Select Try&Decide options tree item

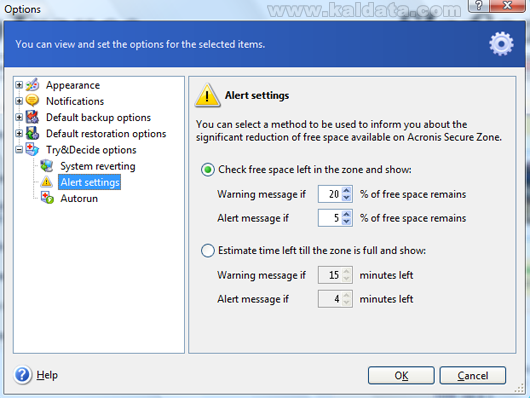tap(91, 150)
